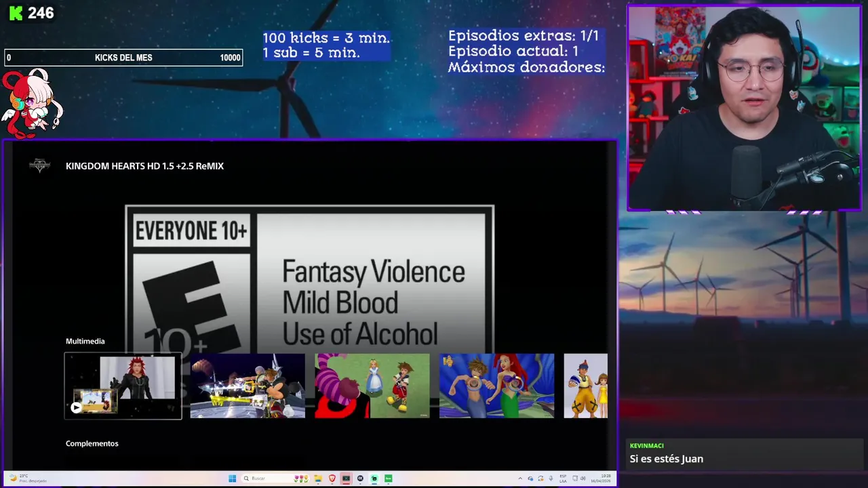Open the ESP language indicator in tray
Screen dimensions: 868x488
pyautogui.click(x=563, y=479)
